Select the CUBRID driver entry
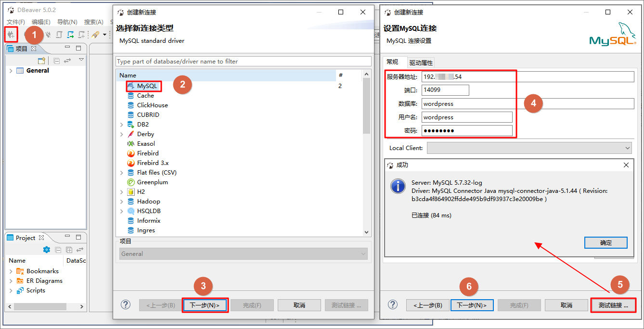The height and width of the screenshot is (329, 644). (x=148, y=115)
